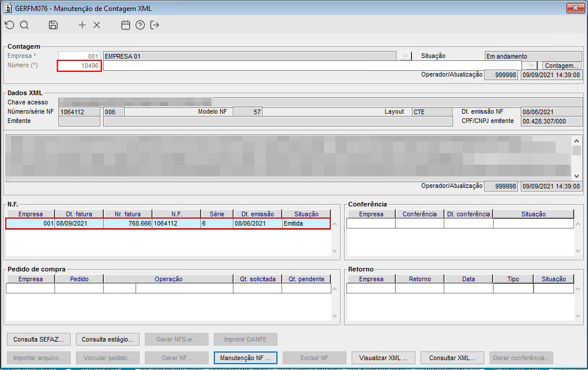Select the N.F. row cell 768.666
The image size is (588, 370).
click(x=128, y=223)
